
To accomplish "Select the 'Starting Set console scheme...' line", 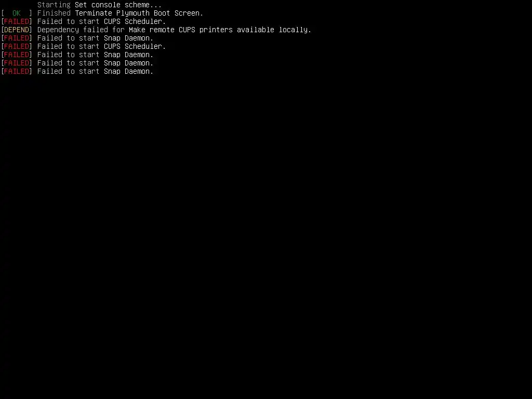I will (99, 5).
